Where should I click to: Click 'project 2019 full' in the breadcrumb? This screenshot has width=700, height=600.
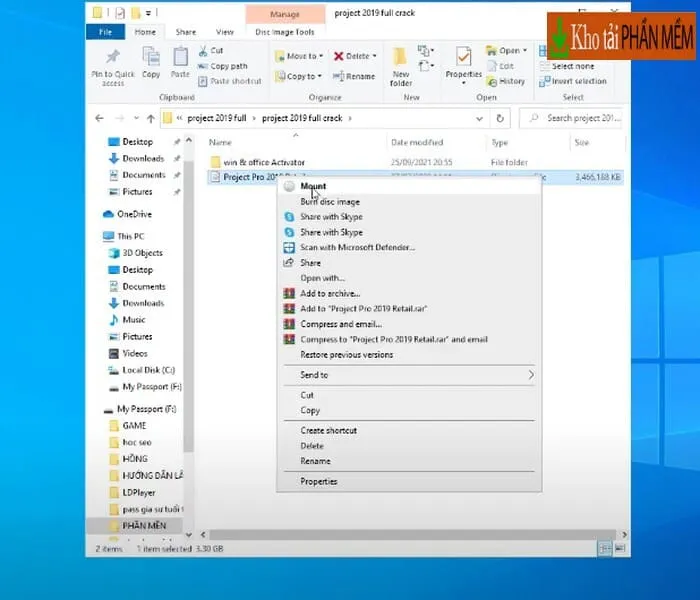pyautogui.click(x=217, y=118)
